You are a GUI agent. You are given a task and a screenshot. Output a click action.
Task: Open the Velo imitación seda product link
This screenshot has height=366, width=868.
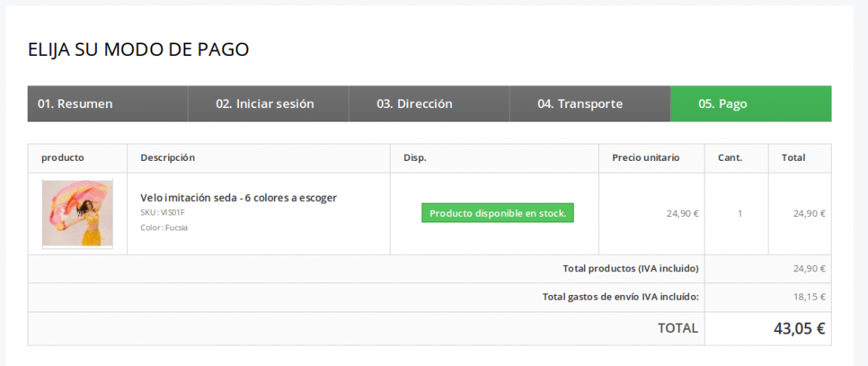click(x=238, y=198)
